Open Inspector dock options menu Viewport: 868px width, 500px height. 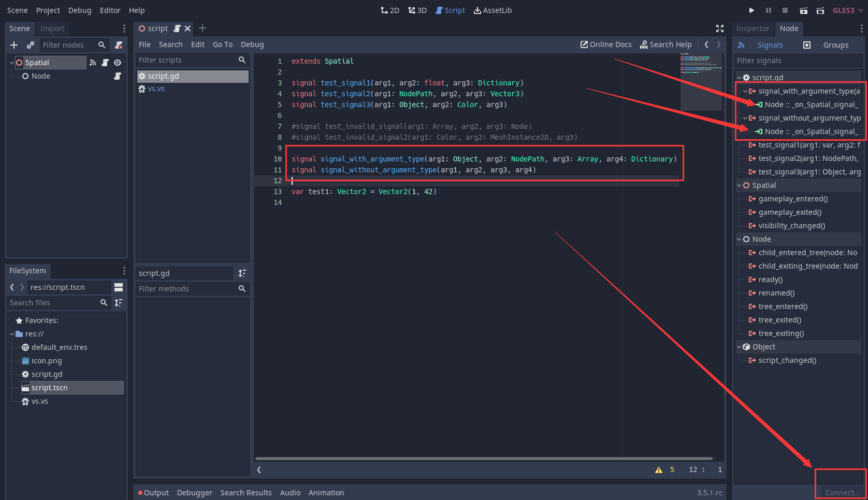coord(861,28)
